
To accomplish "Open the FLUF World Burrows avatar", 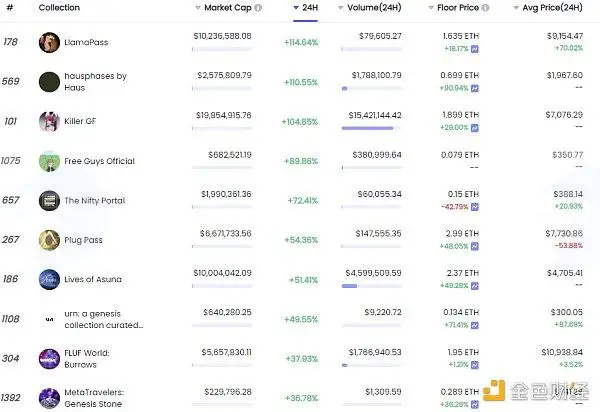I will tap(49, 359).
